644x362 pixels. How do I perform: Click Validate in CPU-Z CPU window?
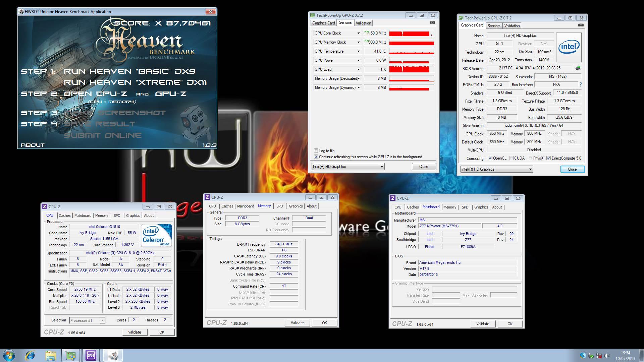click(x=135, y=332)
